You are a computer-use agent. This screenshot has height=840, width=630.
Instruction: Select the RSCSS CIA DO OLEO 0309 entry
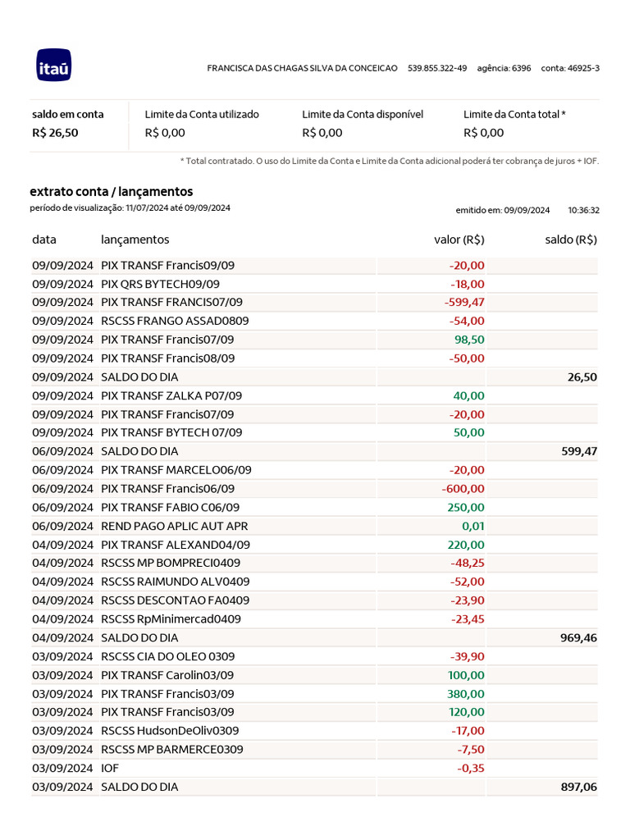[167, 656]
